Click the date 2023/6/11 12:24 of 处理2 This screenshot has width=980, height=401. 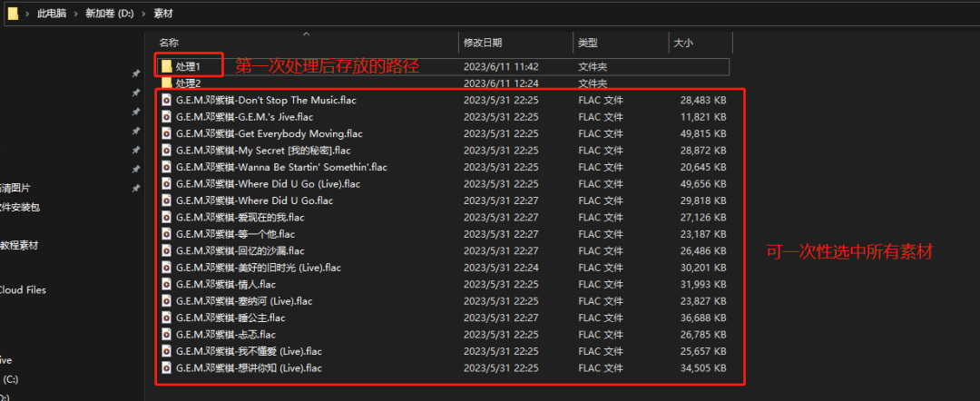coord(501,83)
